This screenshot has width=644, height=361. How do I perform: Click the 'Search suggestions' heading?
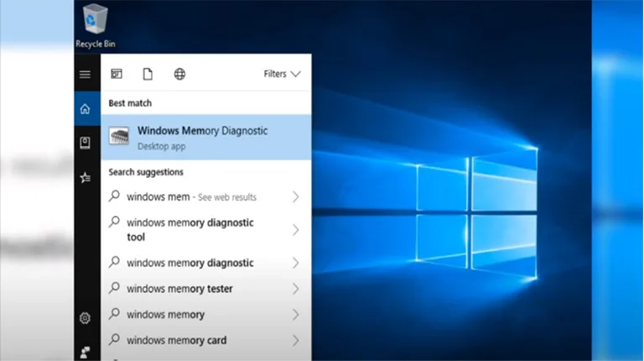pyautogui.click(x=146, y=172)
